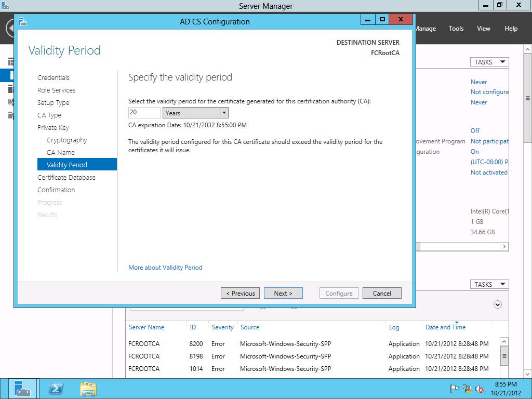Click the main scrollbar down arrow

(x=528, y=374)
